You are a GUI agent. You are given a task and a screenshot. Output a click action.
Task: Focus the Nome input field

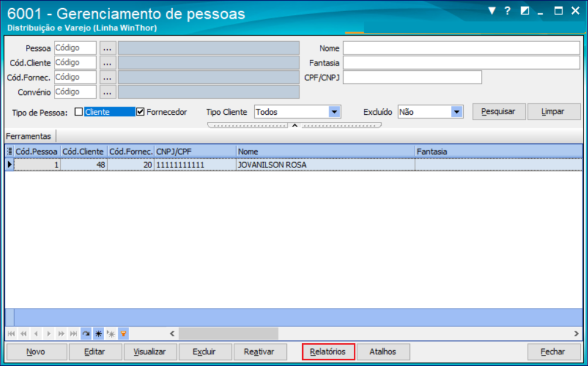pos(461,48)
